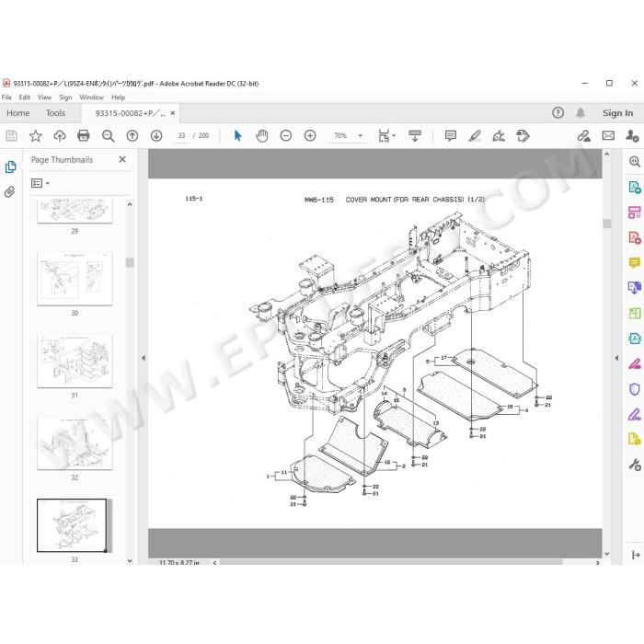Image resolution: width=644 pixels, height=644 pixels.
Task: Open the page 32 thumbnail
Action: pos(75,443)
